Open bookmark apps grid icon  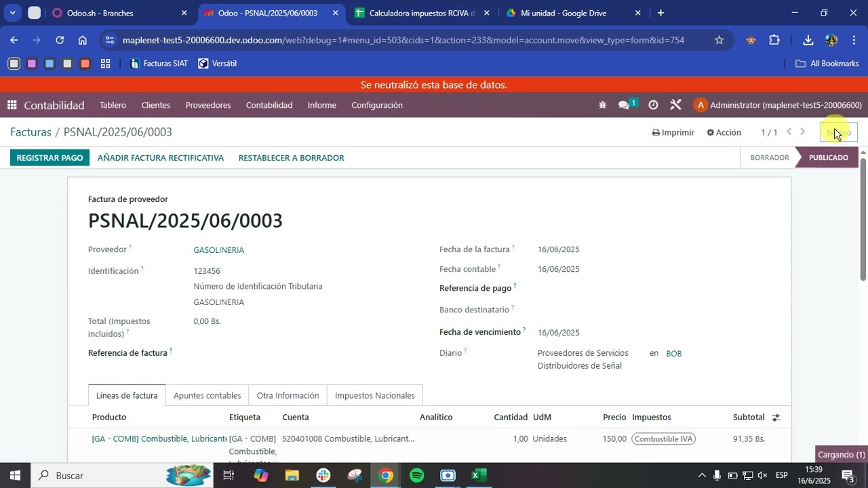(105, 64)
